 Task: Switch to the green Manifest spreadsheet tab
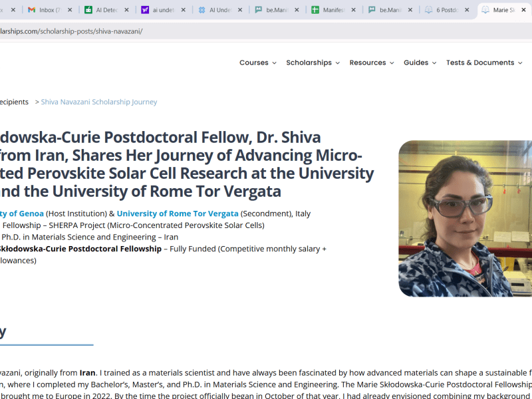[333, 10]
